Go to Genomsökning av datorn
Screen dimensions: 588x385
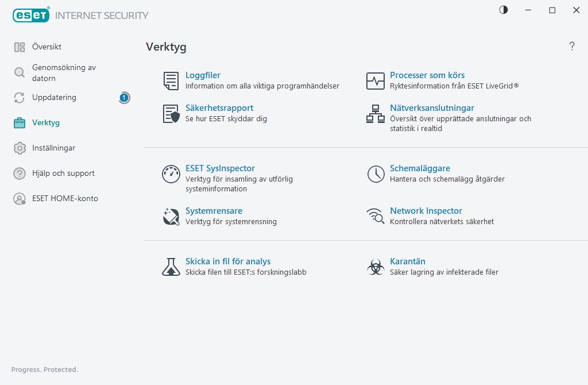64,72
